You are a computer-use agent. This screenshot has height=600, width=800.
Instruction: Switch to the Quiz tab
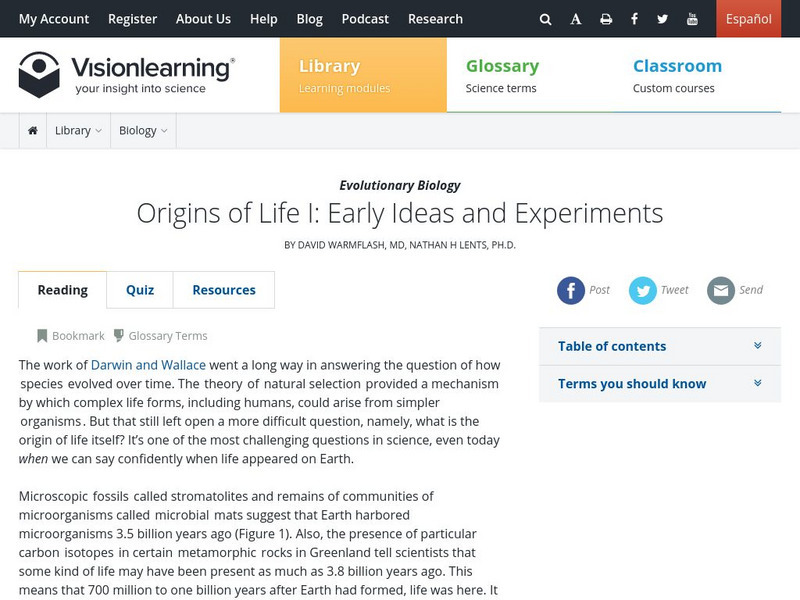(139, 289)
